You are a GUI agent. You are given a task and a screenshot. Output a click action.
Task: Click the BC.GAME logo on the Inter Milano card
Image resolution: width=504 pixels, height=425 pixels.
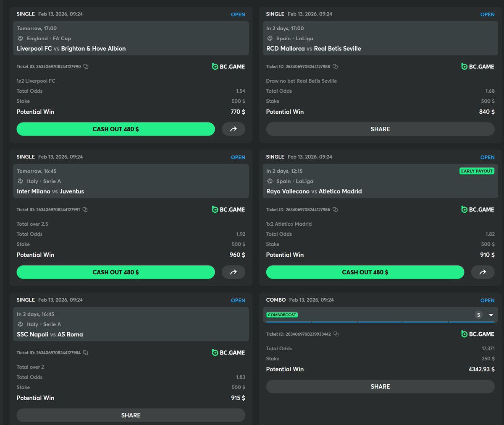pos(228,209)
